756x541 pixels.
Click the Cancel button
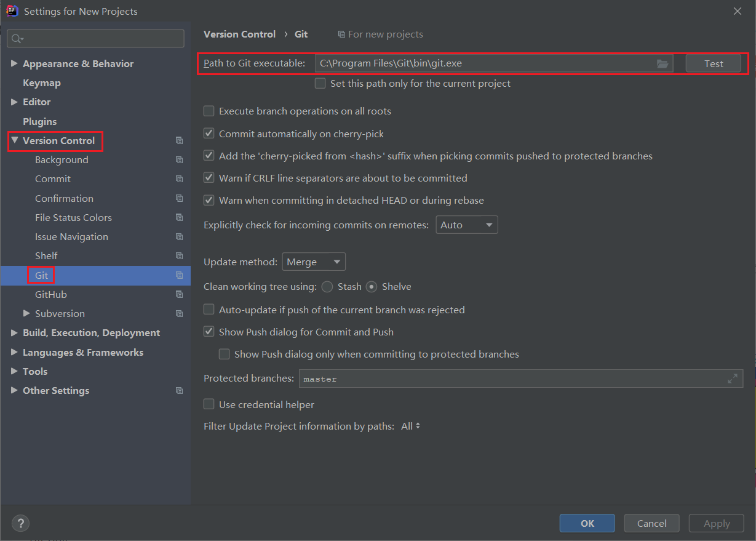tap(651, 523)
